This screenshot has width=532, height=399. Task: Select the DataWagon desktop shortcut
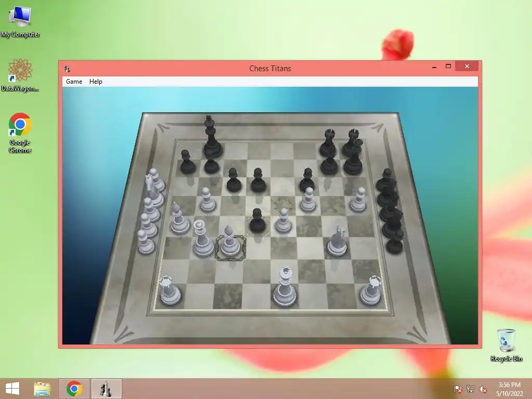tap(20, 75)
